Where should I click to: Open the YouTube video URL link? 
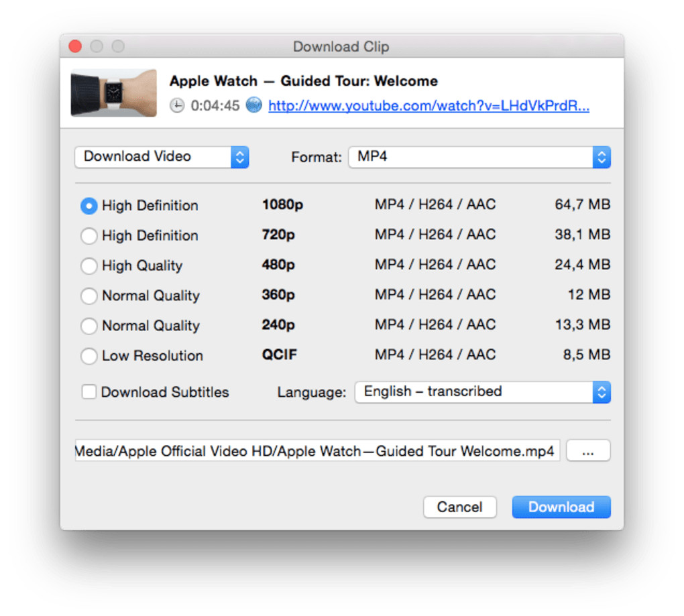click(x=429, y=106)
